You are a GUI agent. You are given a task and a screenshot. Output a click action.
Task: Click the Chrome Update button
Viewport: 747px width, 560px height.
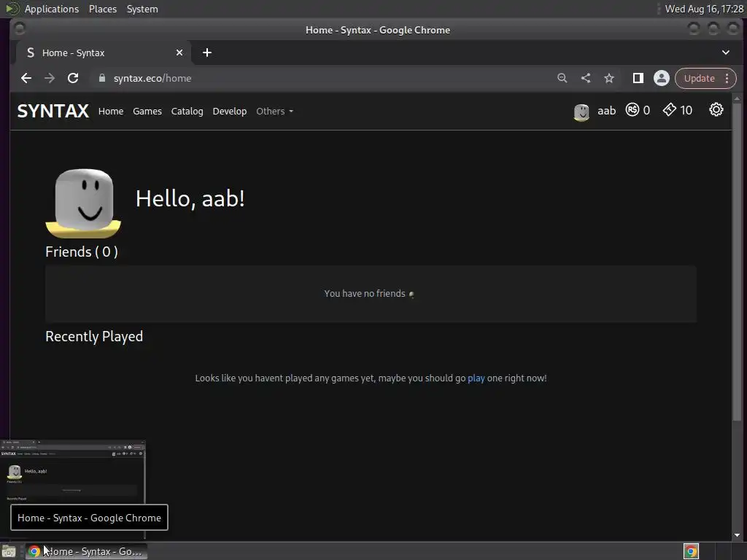click(700, 78)
